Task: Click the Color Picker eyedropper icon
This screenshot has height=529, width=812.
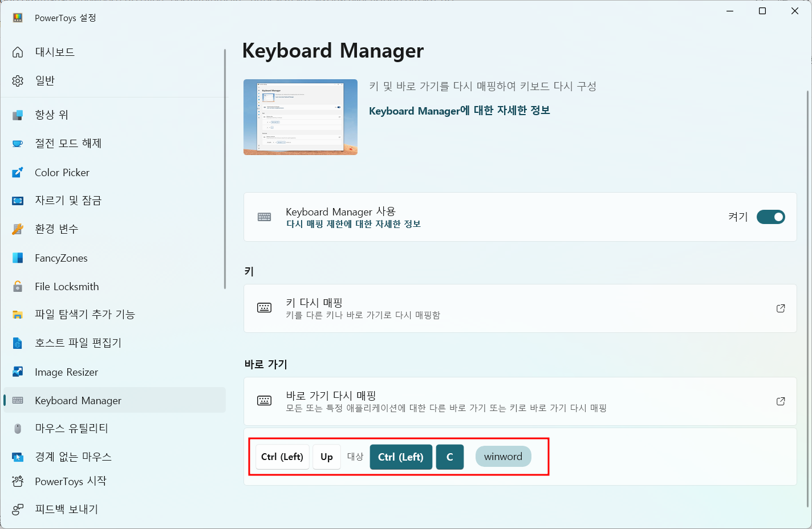Action: click(x=18, y=172)
